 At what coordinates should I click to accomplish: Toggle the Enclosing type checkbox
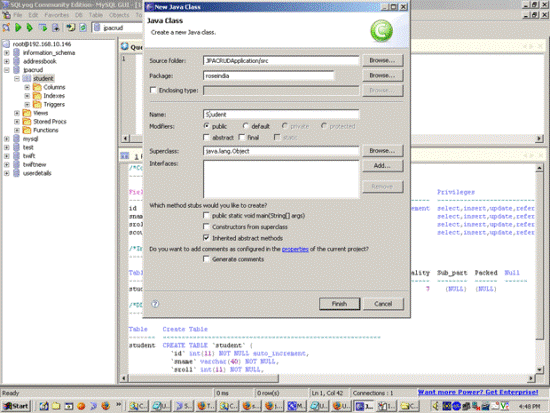[x=153, y=90]
